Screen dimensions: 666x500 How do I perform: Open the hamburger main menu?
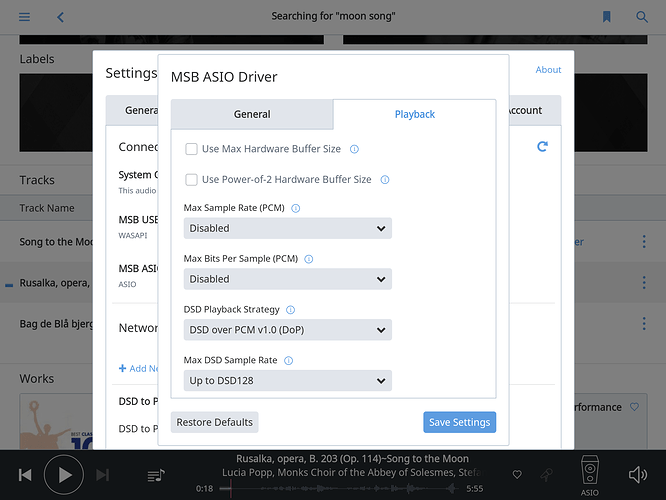24,17
